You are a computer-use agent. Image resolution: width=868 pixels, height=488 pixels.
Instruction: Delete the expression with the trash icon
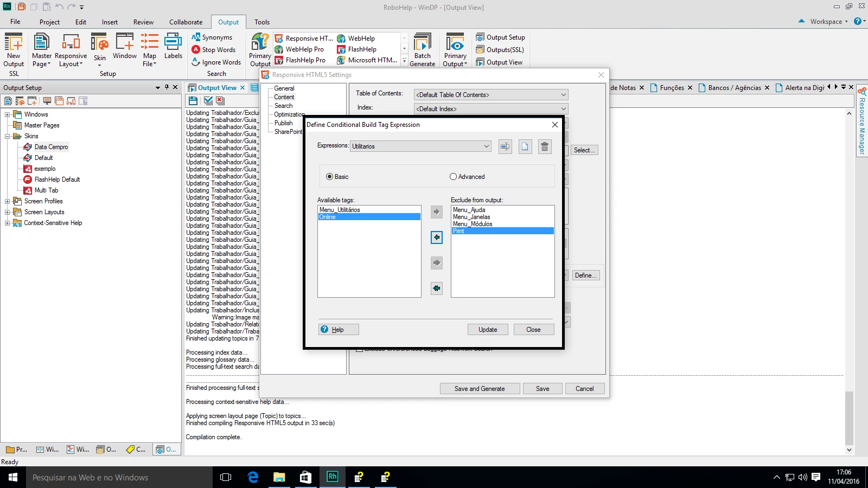545,146
